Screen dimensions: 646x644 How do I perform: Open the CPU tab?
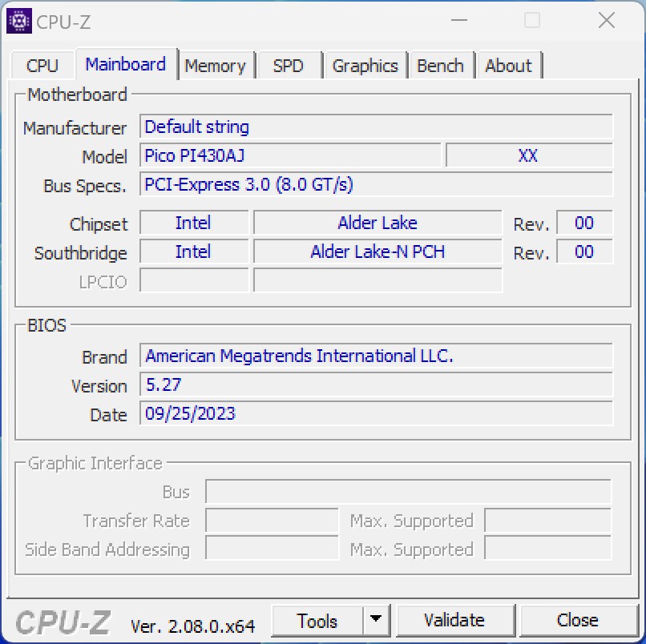click(42, 66)
